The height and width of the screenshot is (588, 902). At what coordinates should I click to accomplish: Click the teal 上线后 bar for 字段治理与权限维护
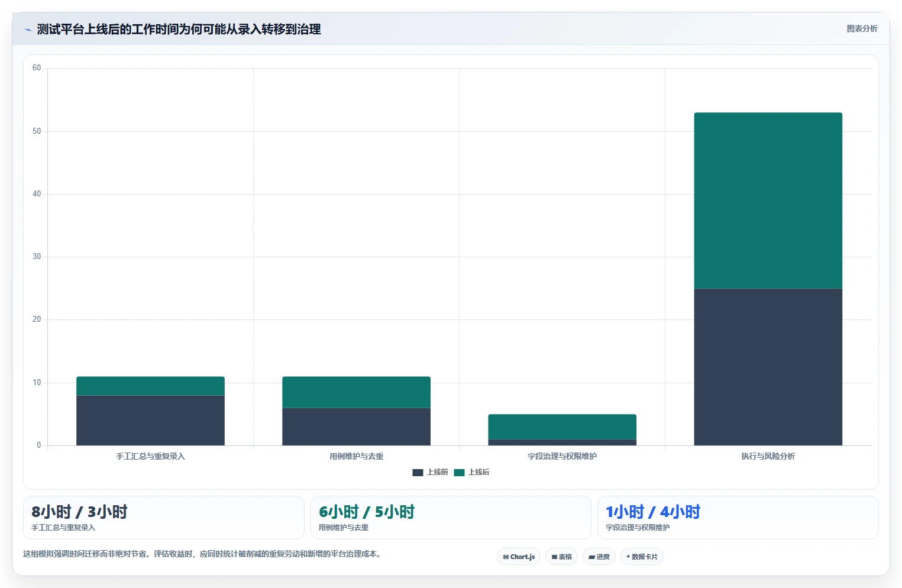(x=562, y=427)
